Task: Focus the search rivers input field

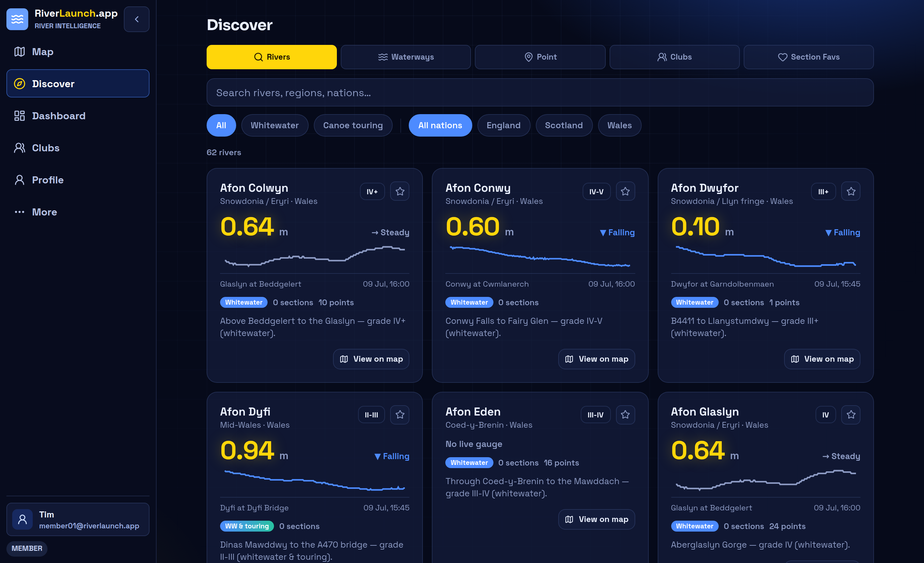Action: (x=540, y=93)
